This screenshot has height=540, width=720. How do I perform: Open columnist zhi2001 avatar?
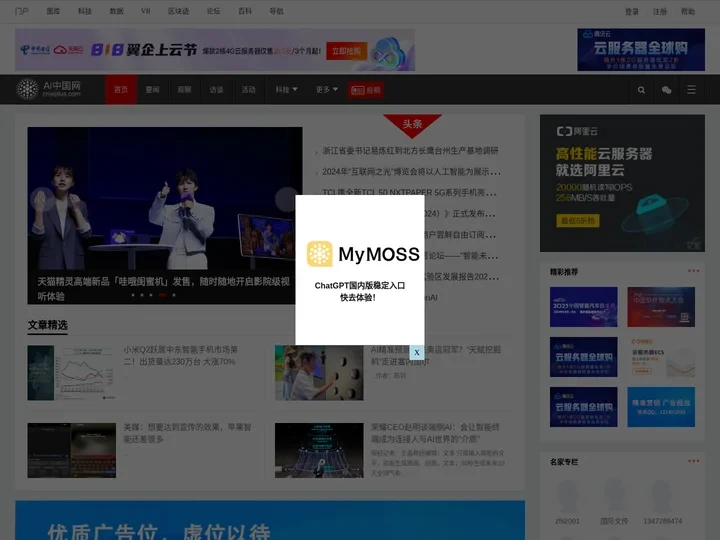[x=568, y=496]
